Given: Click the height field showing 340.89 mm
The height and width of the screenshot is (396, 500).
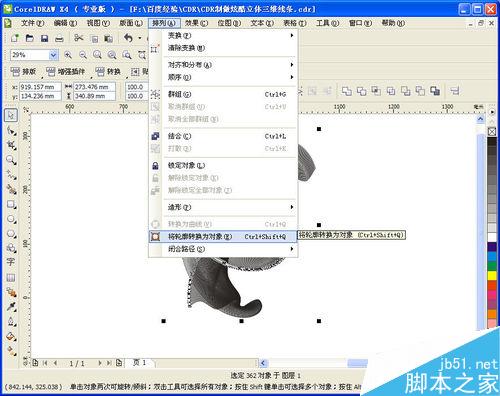Looking at the screenshot, I should tap(94, 96).
